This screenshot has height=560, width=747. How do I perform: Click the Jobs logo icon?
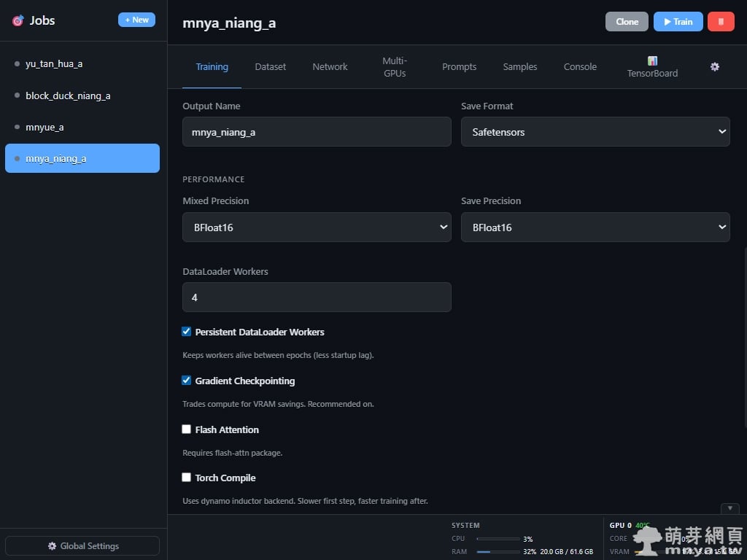(18, 21)
